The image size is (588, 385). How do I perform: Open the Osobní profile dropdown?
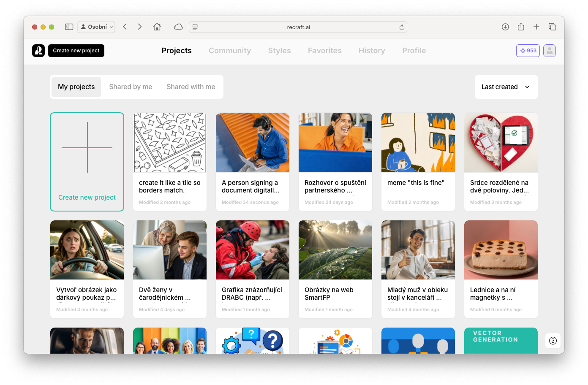tap(97, 27)
